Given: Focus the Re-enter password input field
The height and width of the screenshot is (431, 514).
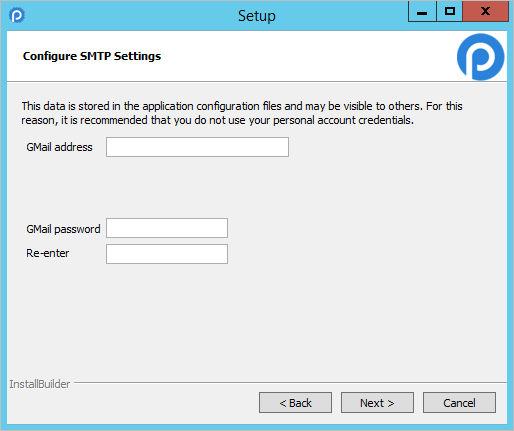Looking at the screenshot, I should tap(167, 254).
